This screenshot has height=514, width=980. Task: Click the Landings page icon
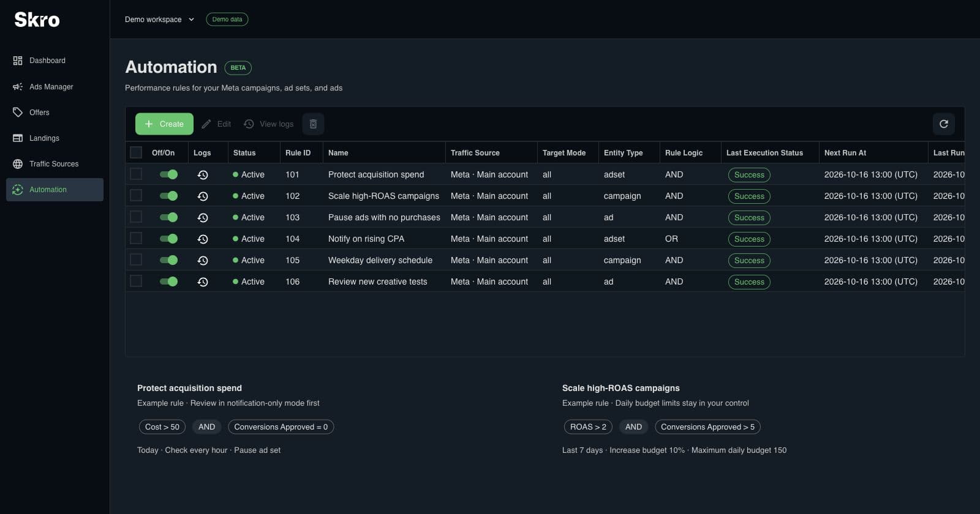click(18, 138)
